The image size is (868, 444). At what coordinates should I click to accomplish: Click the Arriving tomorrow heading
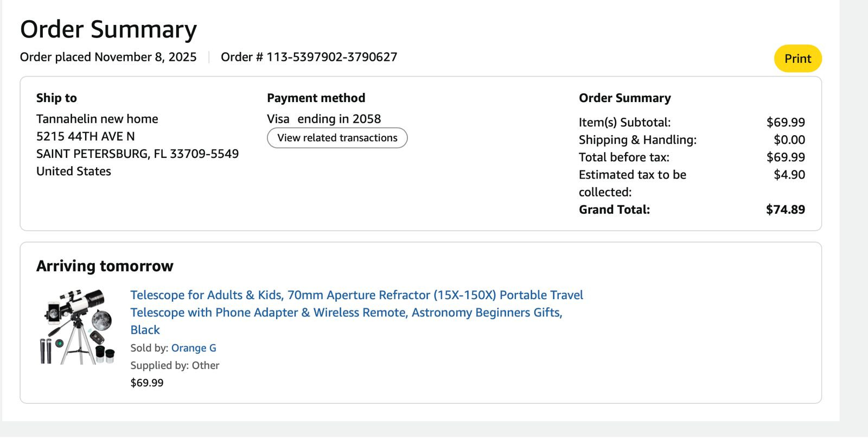(x=105, y=266)
